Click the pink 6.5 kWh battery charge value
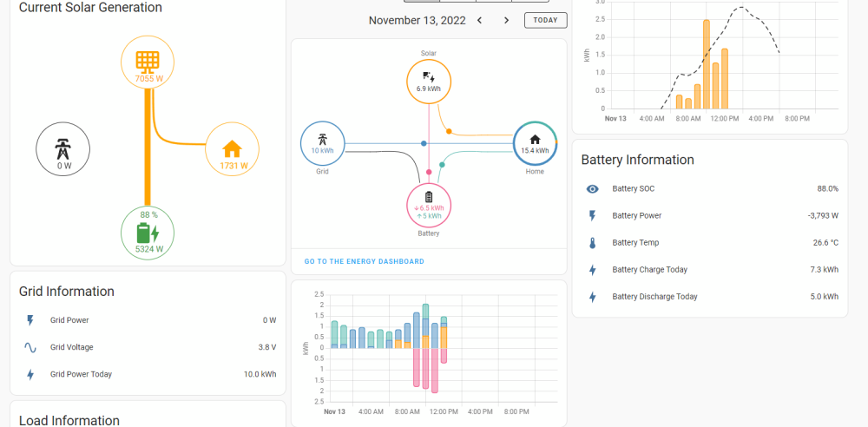 [429, 208]
